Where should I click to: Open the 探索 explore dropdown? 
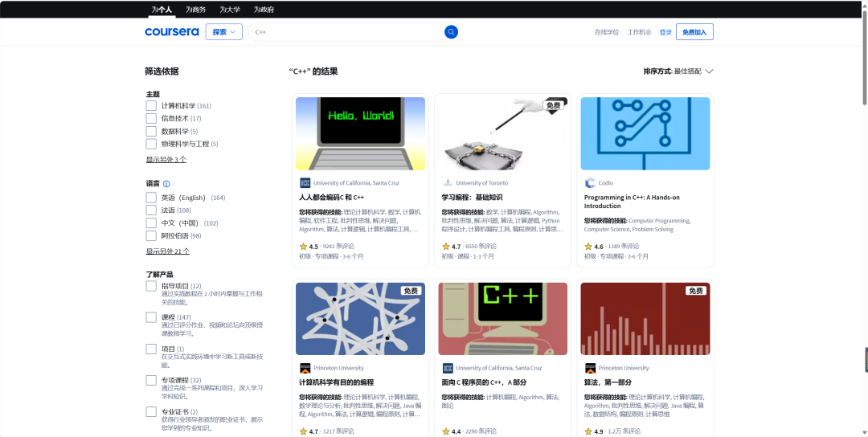click(223, 32)
